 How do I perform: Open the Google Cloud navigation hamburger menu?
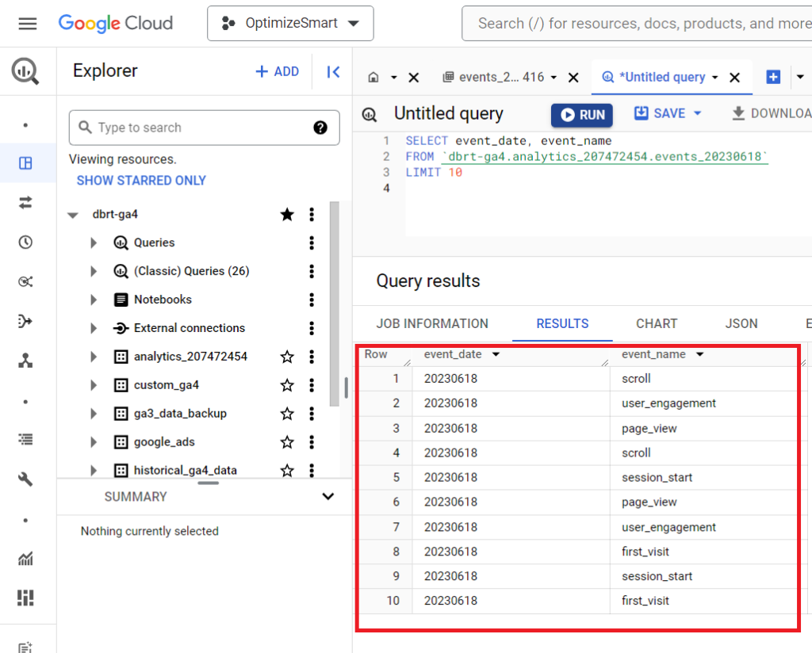27,23
